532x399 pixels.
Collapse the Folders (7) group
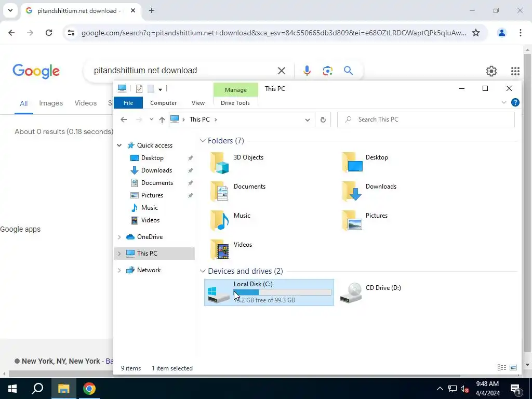pyautogui.click(x=203, y=140)
